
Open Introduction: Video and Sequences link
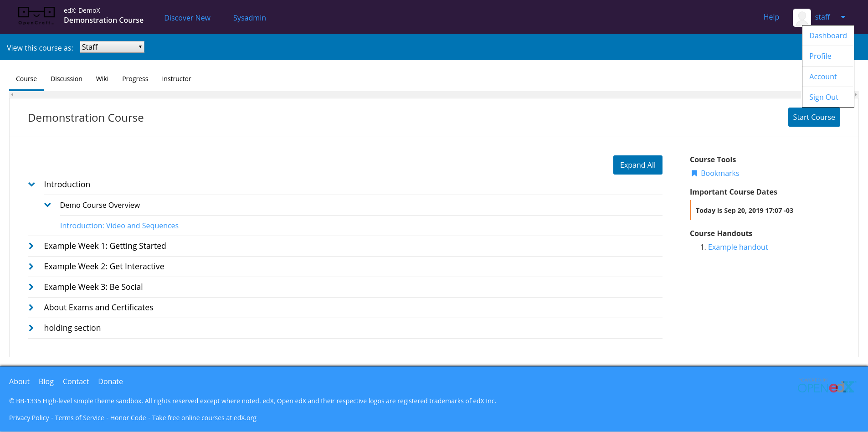[x=119, y=226]
